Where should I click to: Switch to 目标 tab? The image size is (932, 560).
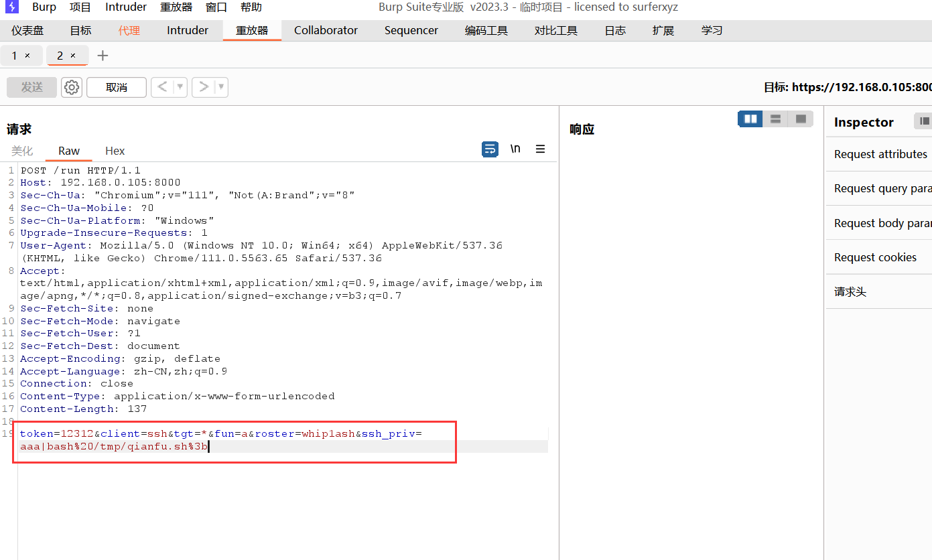pos(81,30)
